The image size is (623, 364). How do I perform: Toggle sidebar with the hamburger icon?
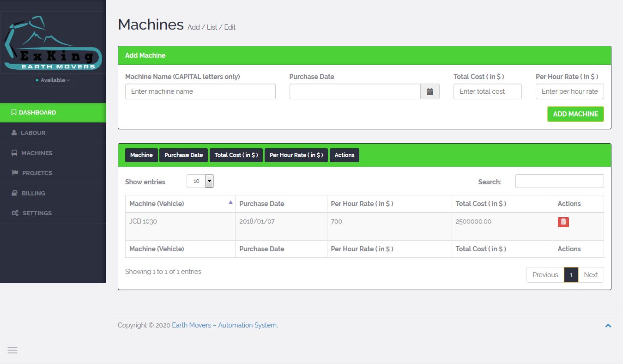coord(12,350)
